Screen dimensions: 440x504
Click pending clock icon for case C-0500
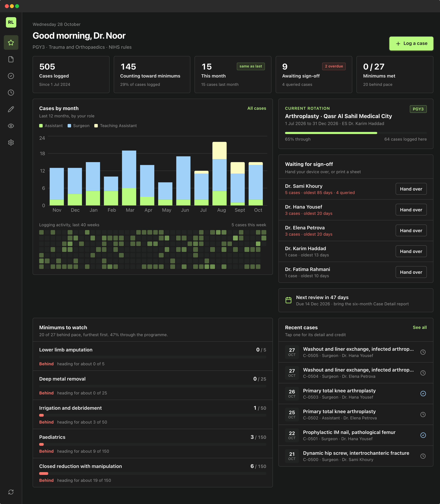pyautogui.click(x=423, y=456)
